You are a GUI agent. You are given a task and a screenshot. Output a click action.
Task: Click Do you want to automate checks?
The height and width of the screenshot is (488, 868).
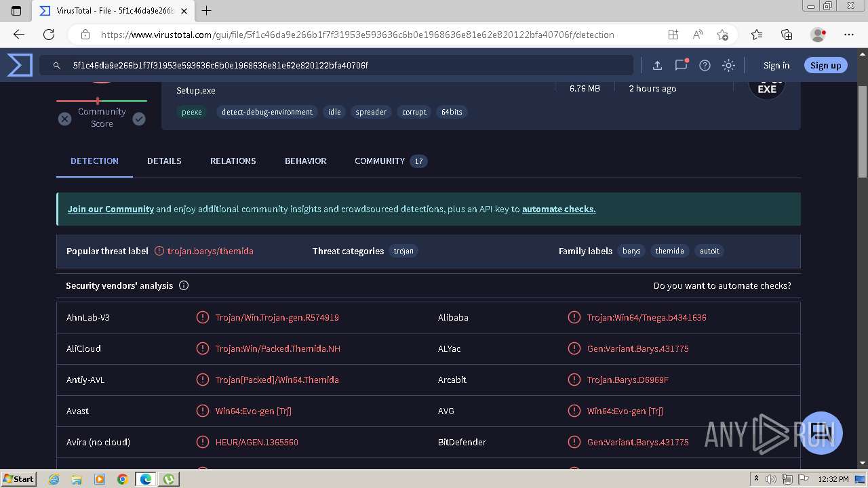[x=722, y=286]
